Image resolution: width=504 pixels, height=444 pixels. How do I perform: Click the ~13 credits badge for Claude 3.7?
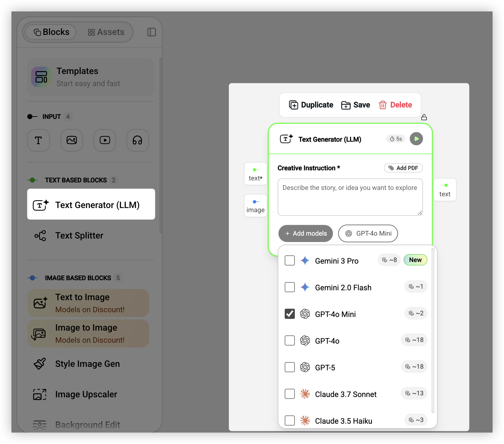pos(414,393)
